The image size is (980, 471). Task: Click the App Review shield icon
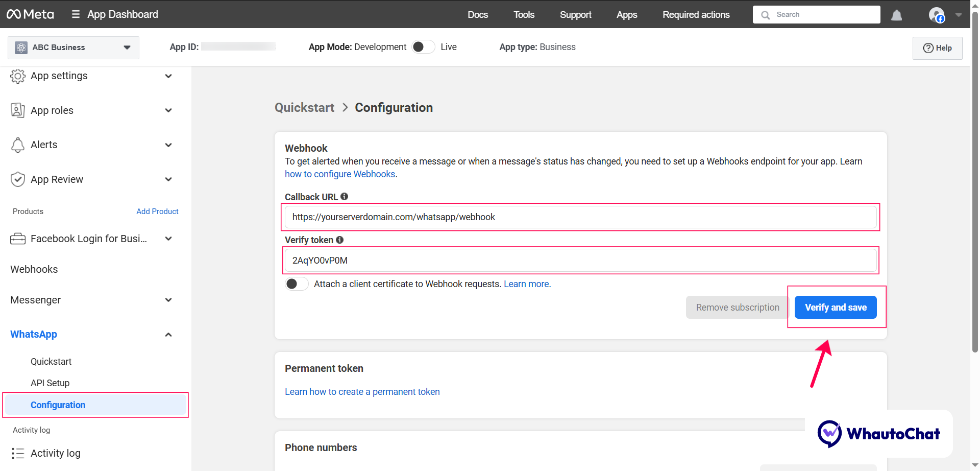pos(18,179)
